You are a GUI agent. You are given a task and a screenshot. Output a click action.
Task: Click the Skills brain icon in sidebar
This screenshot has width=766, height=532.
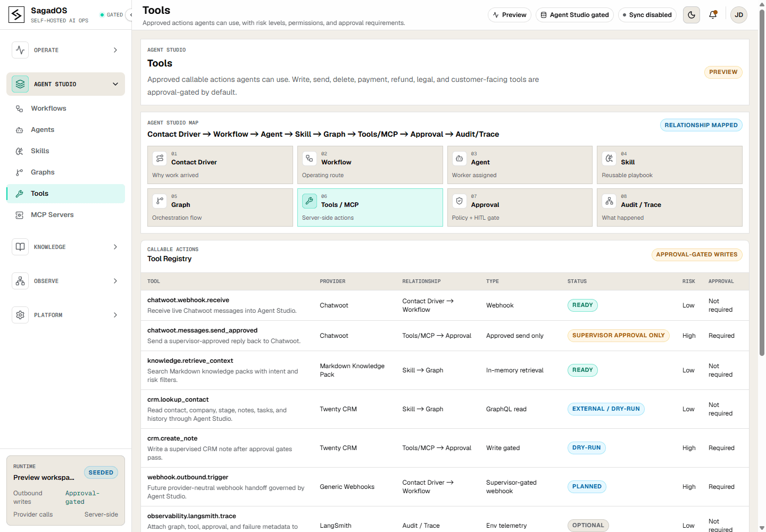coord(19,151)
